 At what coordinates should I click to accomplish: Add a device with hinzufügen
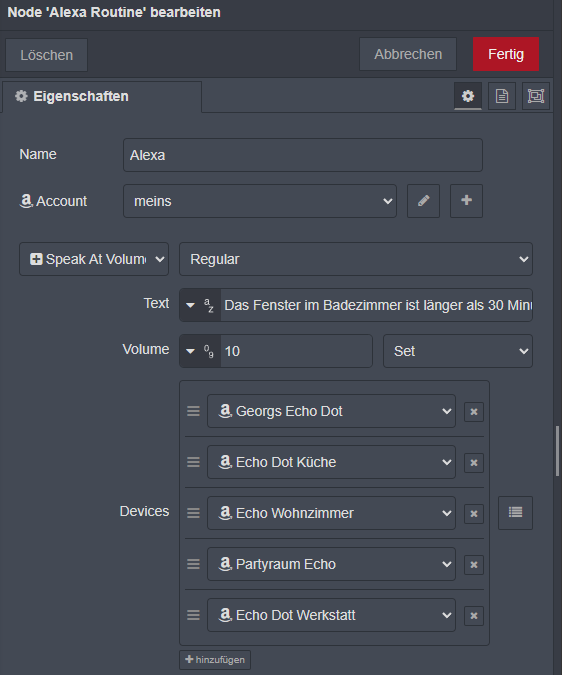215,660
